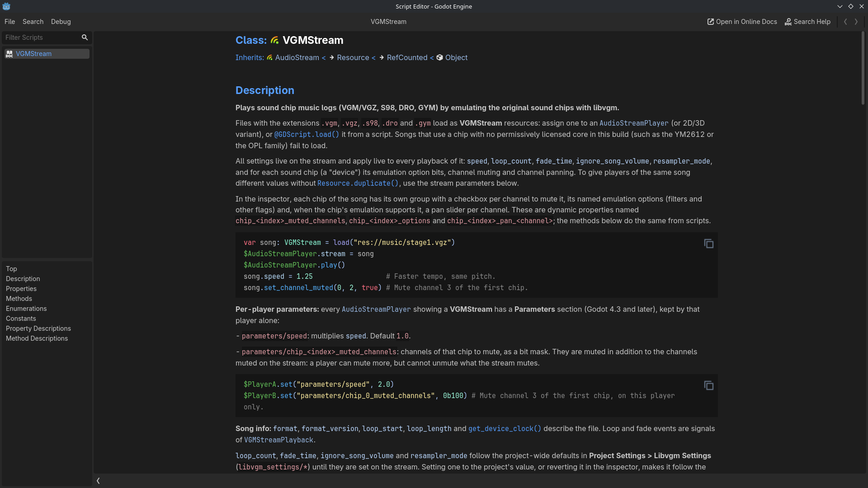Copy the first code block with copy icon
This screenshot has height=488, width=868.
[708, 244]
